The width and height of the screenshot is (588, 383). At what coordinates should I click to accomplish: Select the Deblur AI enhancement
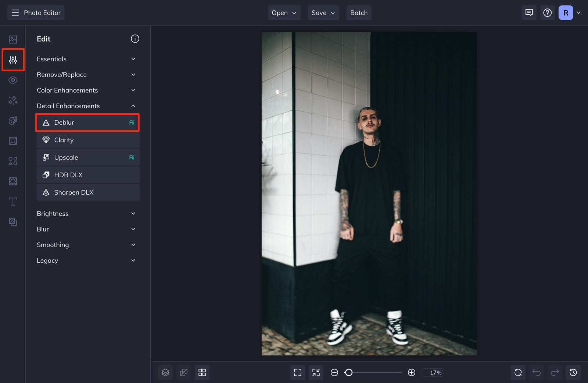[x=87, y=123]
